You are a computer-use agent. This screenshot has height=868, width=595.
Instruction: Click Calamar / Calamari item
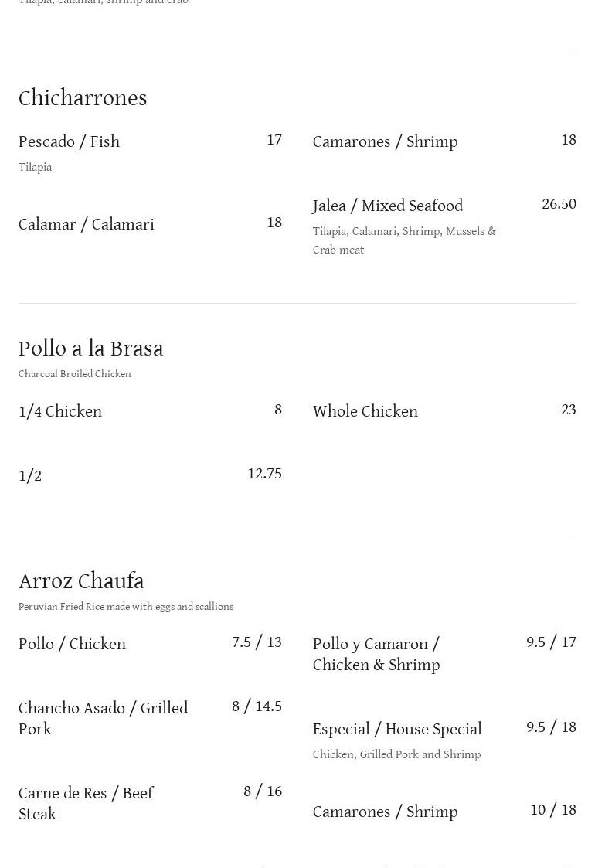87,225
